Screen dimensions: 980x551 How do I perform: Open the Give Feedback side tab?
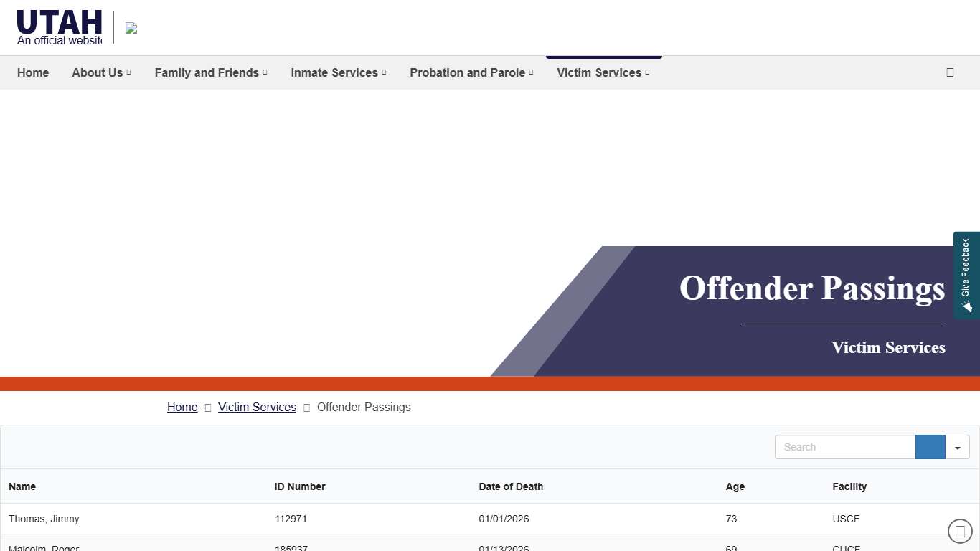[x=966, y=275]
